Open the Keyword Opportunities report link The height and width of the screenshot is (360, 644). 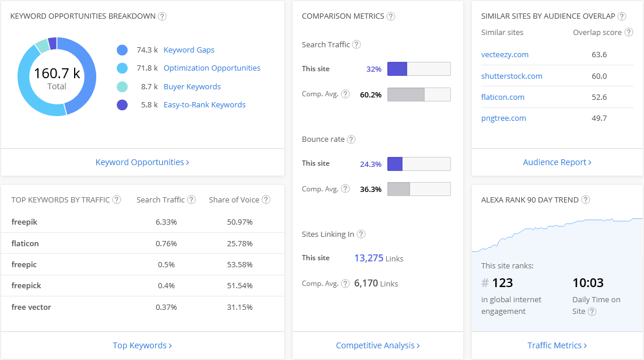click(142, 162)
